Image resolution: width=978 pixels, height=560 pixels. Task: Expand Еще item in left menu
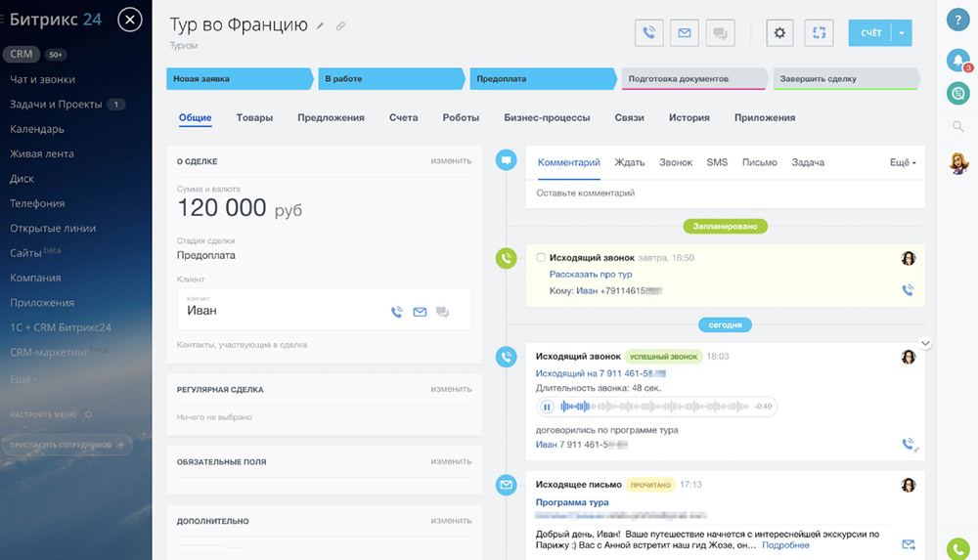pyautogui.click(x=23, y=378)
